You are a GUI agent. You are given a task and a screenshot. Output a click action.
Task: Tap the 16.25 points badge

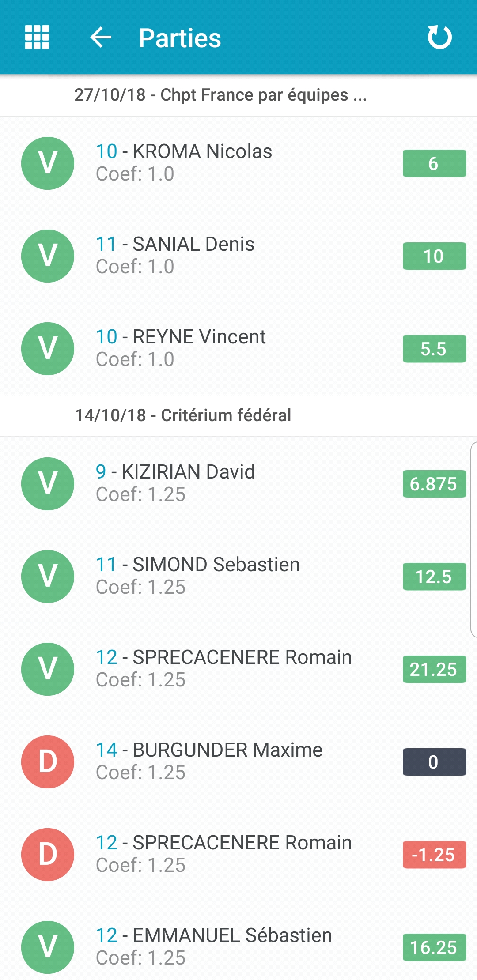click(434, 947)
